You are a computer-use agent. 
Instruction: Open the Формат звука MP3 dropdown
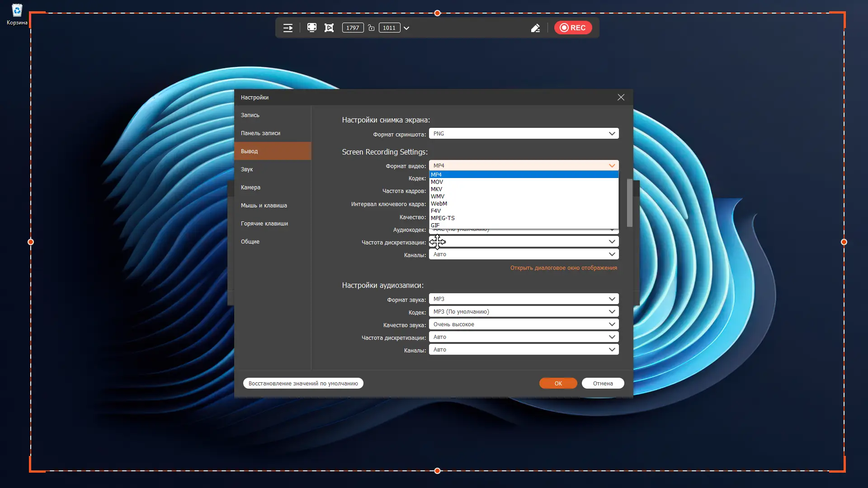(524, 299)
